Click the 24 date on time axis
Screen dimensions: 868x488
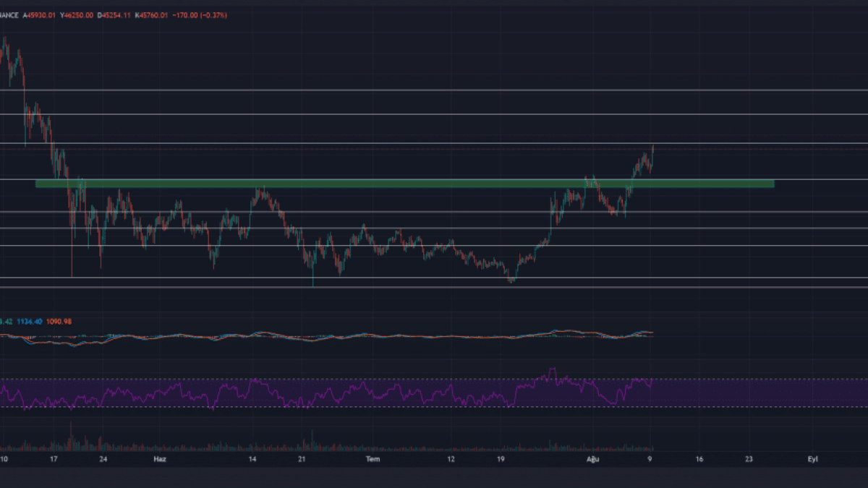coord(103,458)
